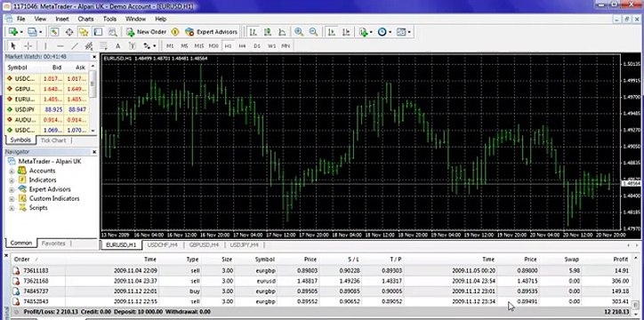
Task: Click the Periods clock icon
Action: (382, 32)
